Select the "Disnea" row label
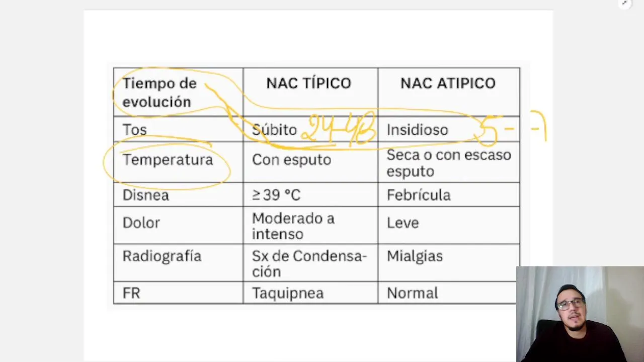 tap(145, 195)
